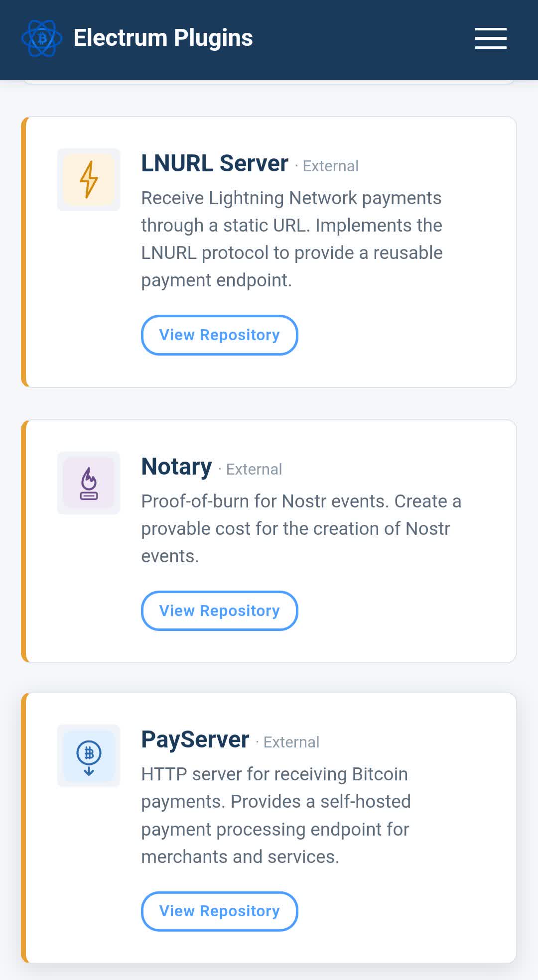Click the Electrum atom logo icon
This screenshot has height=980, width=538.
click(x=42, y=38)
